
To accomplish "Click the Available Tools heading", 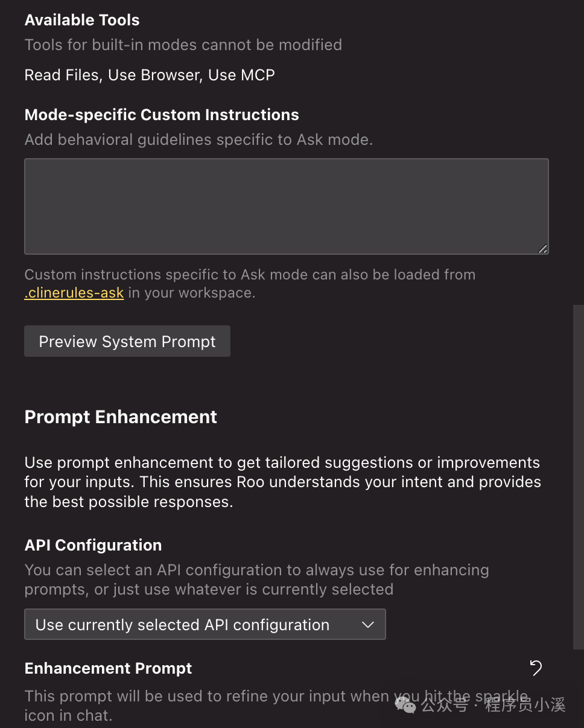I will 82,20.
